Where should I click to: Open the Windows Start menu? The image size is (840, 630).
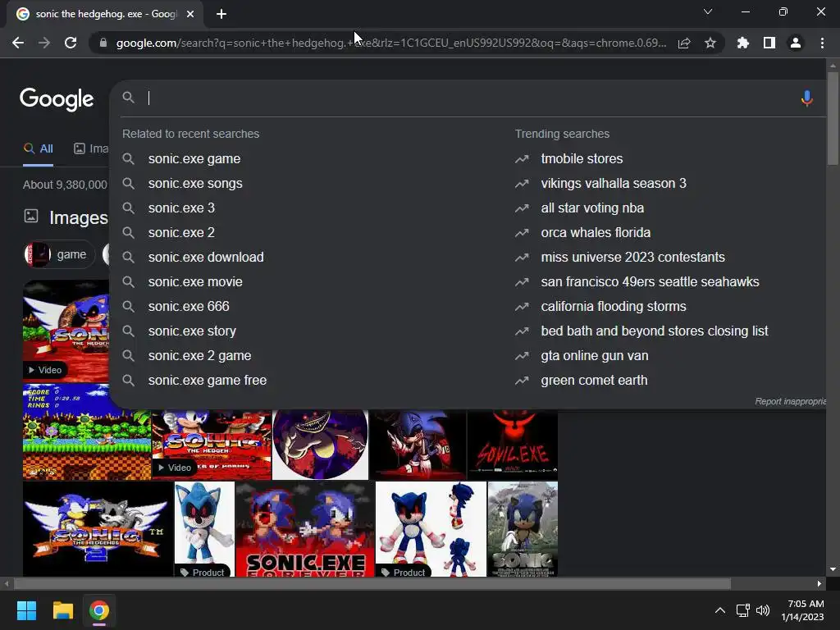click(x=26, y=610)
